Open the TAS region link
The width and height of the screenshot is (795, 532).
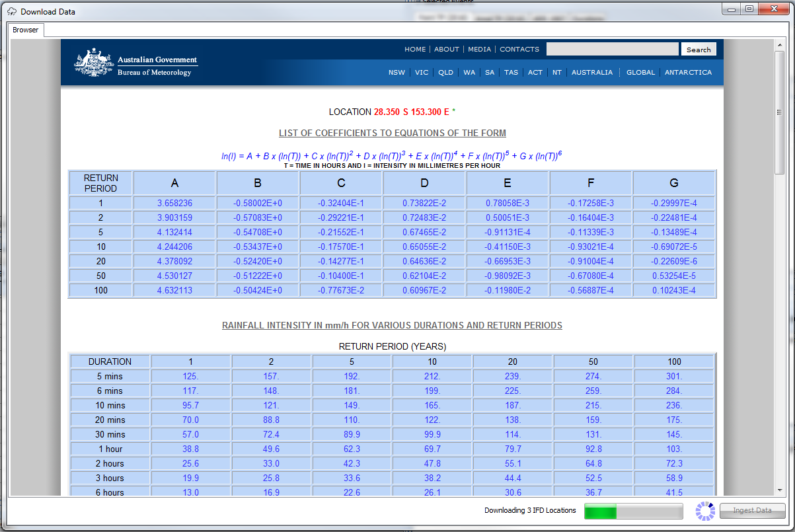pos(511,73)
